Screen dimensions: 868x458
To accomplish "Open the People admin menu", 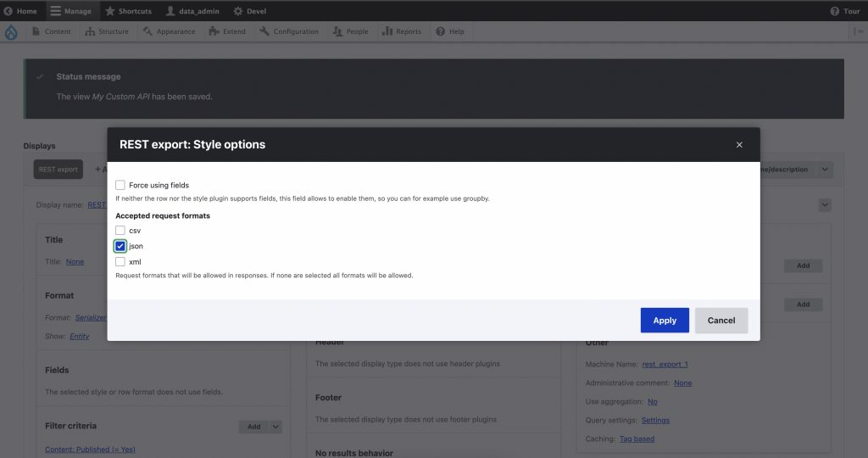I will click(x=350, y=31).
